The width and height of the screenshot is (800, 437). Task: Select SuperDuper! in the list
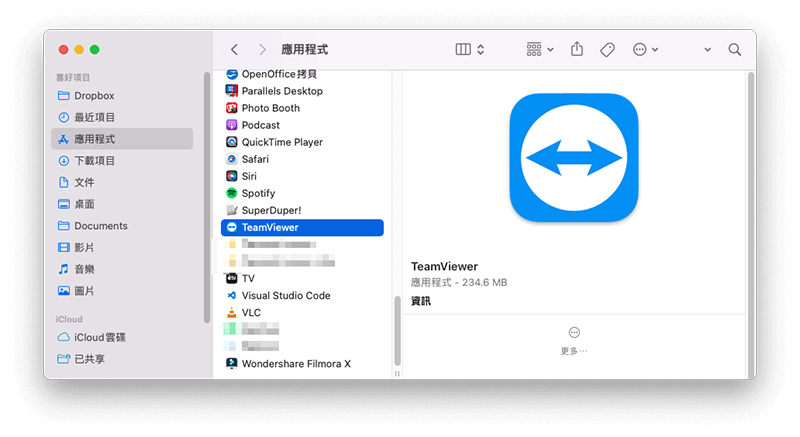(x=302, y=210)
